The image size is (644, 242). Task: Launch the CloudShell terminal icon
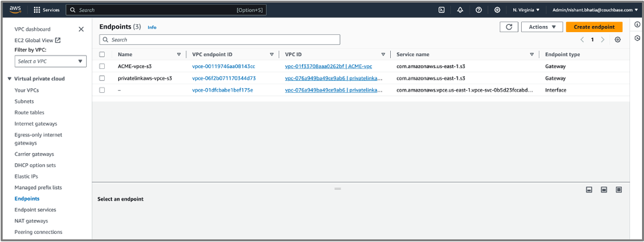(x=442, y=10)
